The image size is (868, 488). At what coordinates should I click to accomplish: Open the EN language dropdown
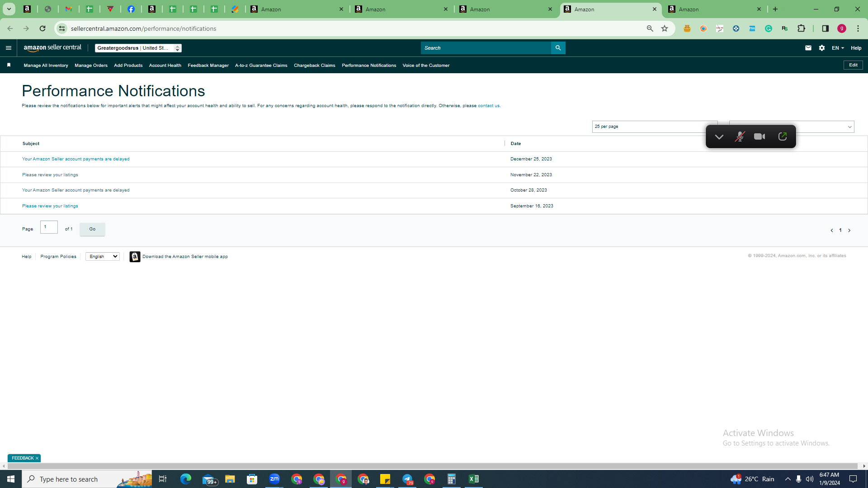point(838,48)
